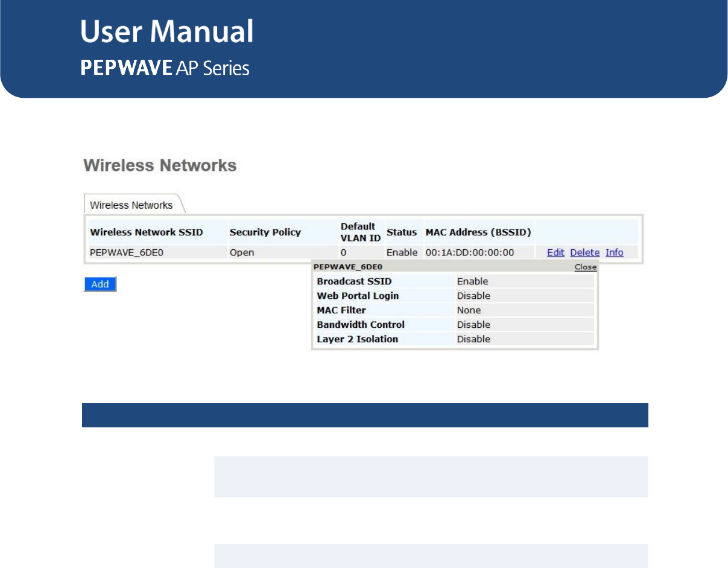This screenshot has width=728, height=568.
Task: Open the Info link for PEPWAVE_6DE0
Action: 614,252
